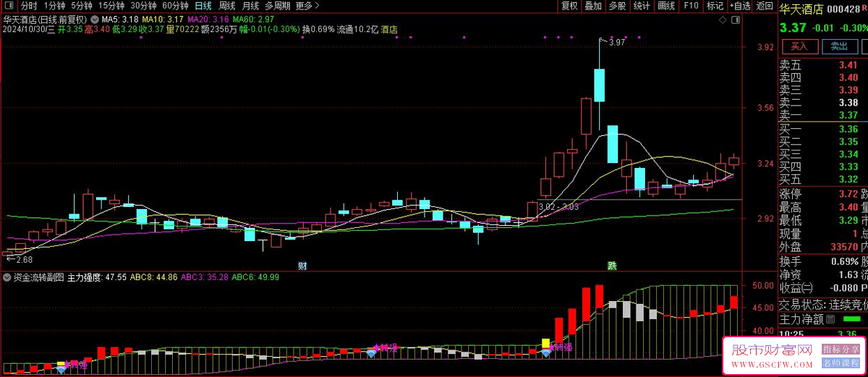The height and width of the screenshot is (377, 868).
Task: Open the 多股 multi-stock view
Action: tap(617, 5)
